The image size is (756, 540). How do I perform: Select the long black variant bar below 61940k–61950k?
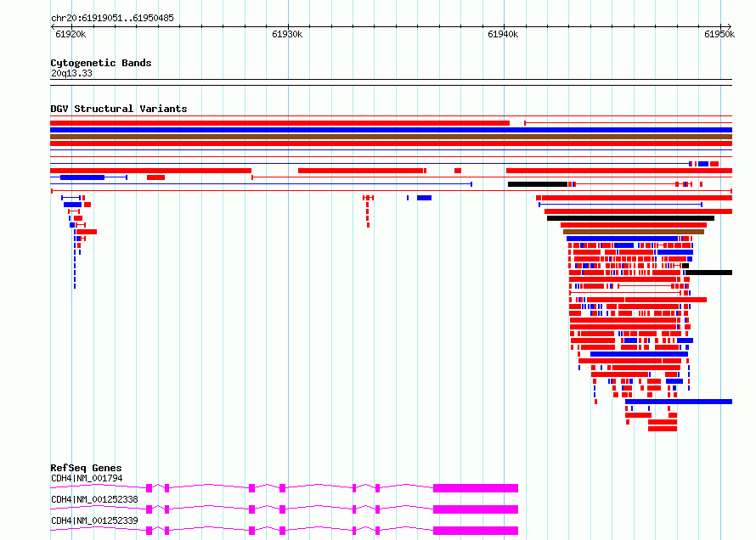630,218
